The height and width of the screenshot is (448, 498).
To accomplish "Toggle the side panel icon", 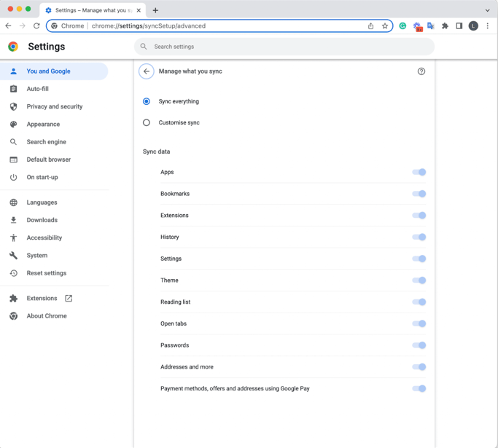I will (459, 26).
